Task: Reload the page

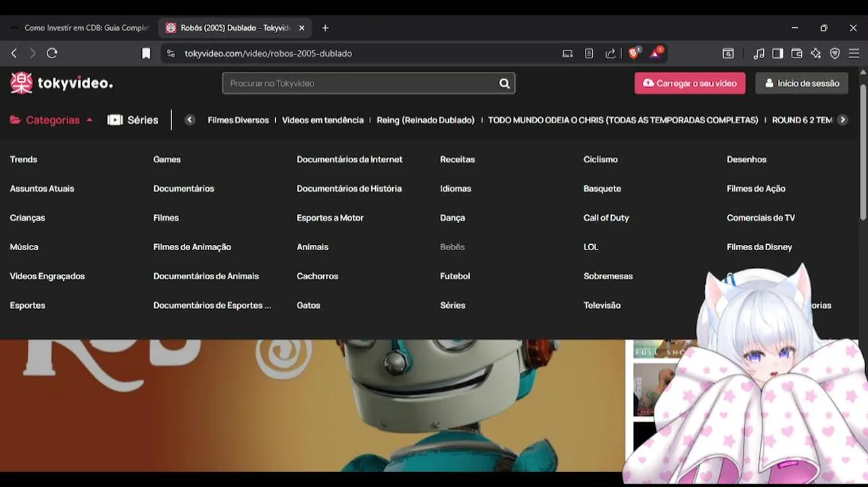Action: [x=52, y=53]
